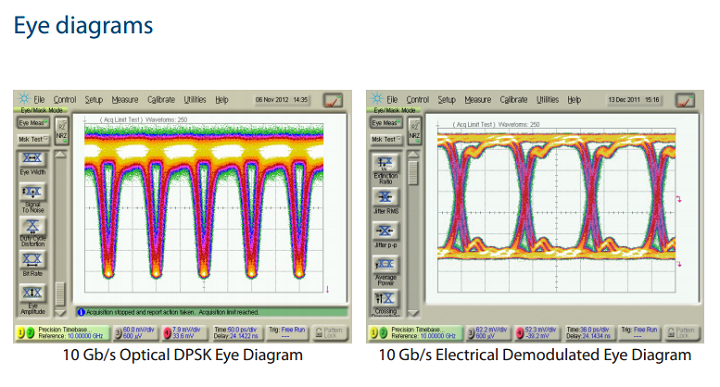
Task: Click waveform graph icon beside 06 Nov 2012
Action: 332,100
